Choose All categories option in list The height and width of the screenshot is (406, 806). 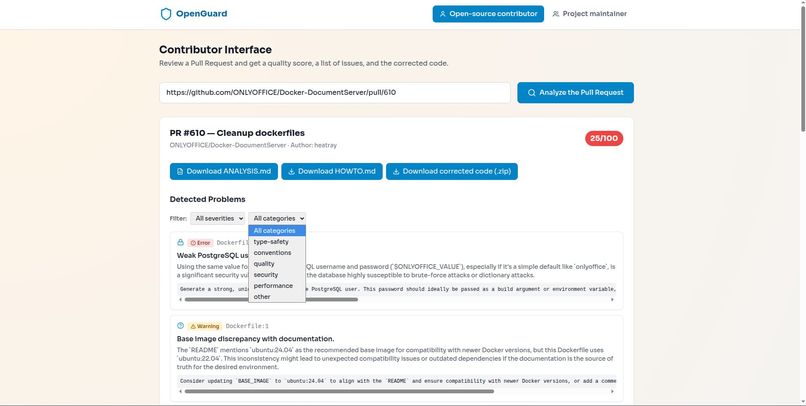click(277, 231)
